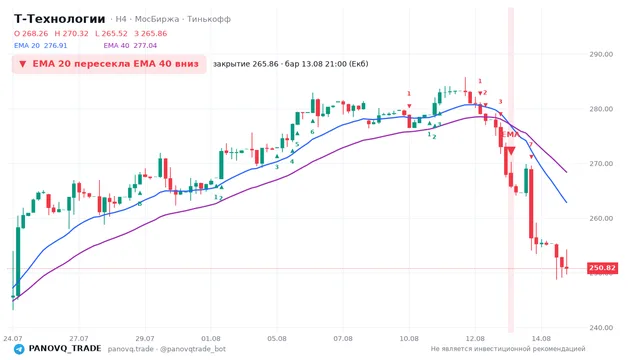The height and width of the screenshot is (360, 640).
Task: Click the 260.00 price axis label
Action: (x=601, y=218)
